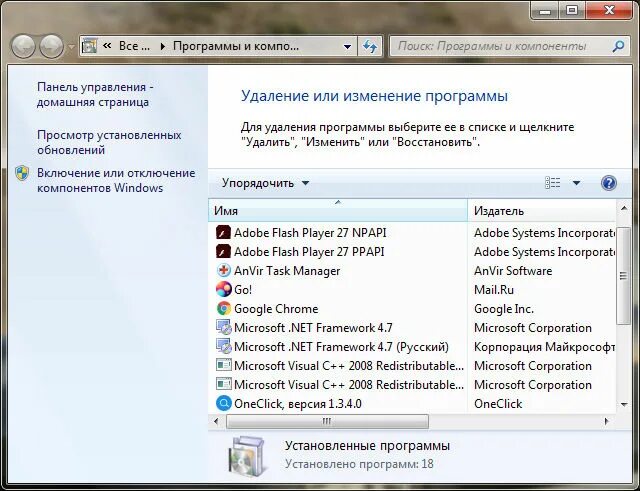The height and width of the screenshot is (491, 640).
Task: Click the Adobe Flash Player 27 NPAPI icon
Action: 223,233
